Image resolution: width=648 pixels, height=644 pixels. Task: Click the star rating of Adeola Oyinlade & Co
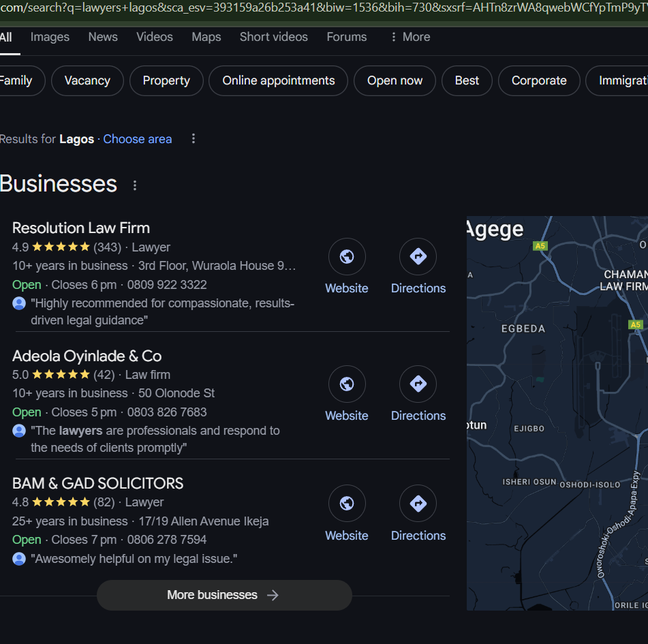click(61, 375)
